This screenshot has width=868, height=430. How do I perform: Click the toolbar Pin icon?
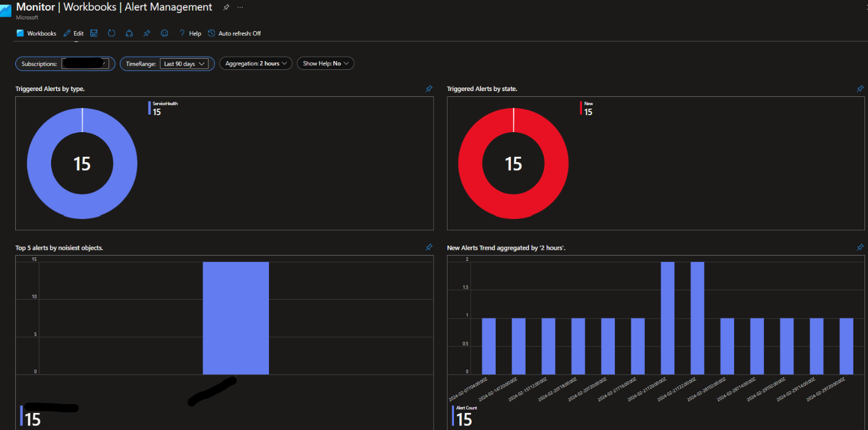tap(147, 33)
